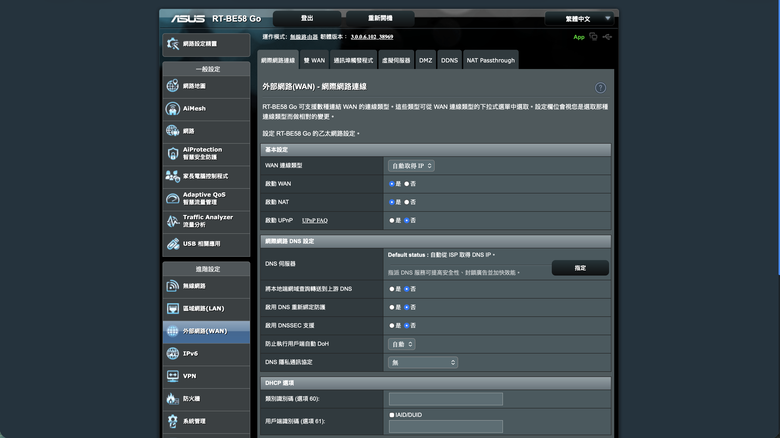Click the AiProtection shield icon
The image size is (780, 438).
(173, 153)
